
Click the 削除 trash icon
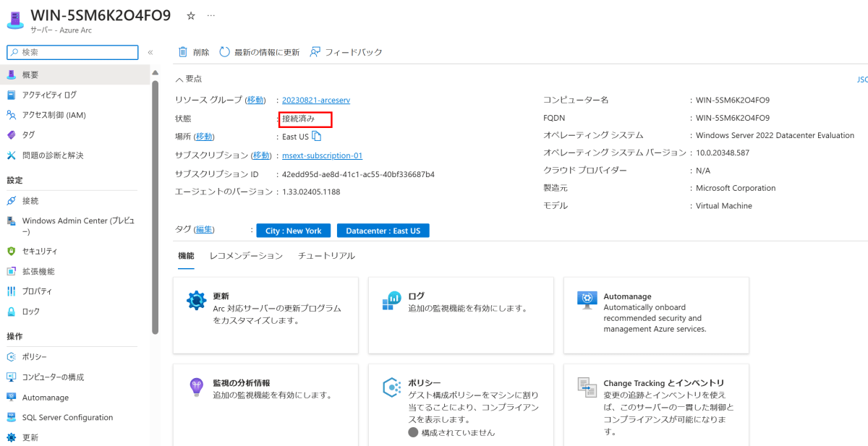[x=183, y=52]
